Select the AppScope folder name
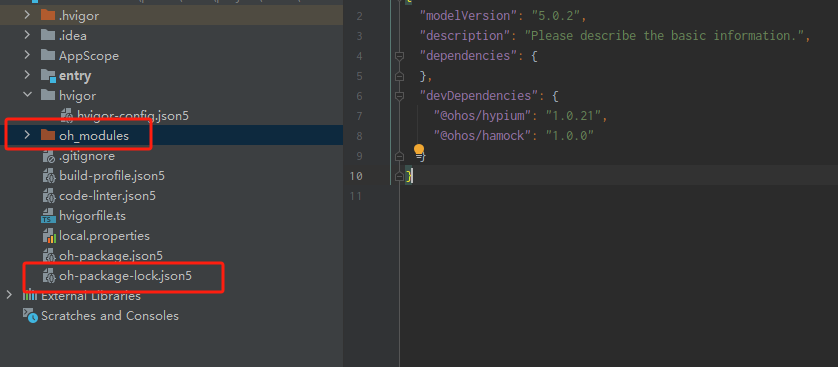The height and width of the screenshot is (367, 838). 89,56
